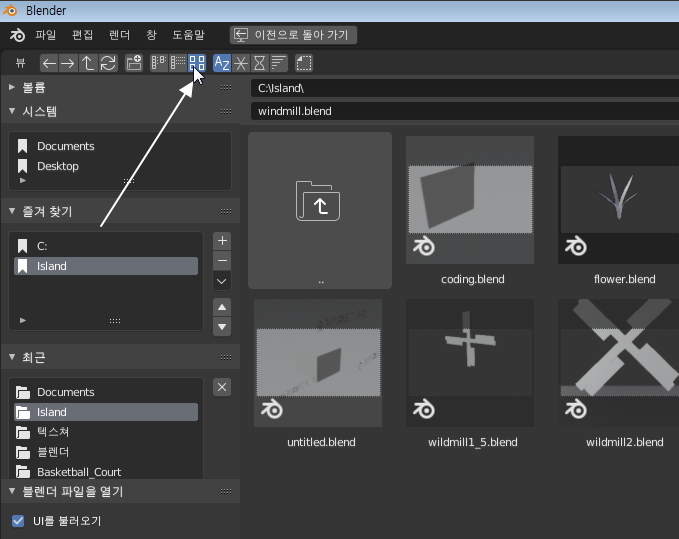679x539 pixels.
Task: Open 블렌더 recent folder
Action: (106, 452)
